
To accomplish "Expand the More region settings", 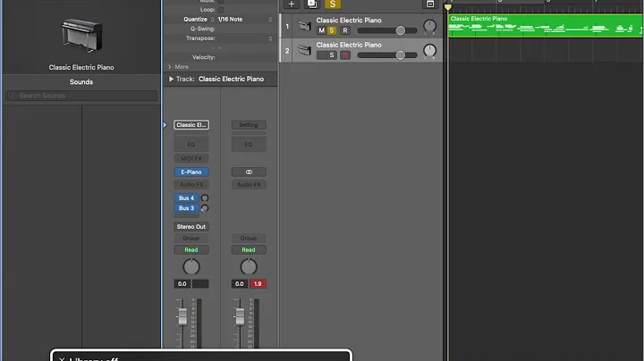I will point(178,67).
